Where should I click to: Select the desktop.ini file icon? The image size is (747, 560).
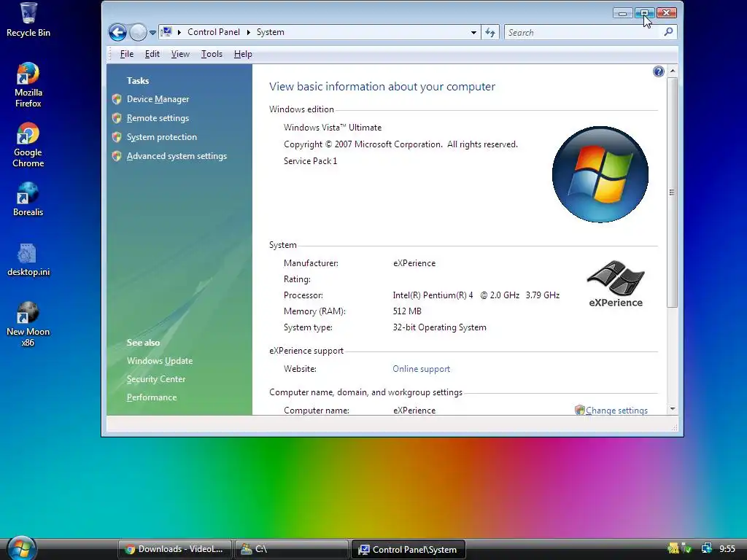(28, 260)
